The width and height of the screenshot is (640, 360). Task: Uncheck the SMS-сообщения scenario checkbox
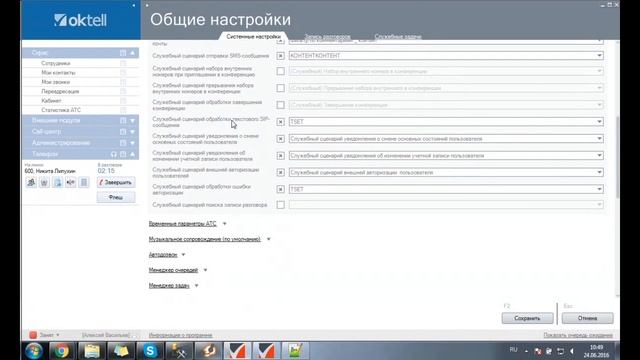tap(280, 56)
